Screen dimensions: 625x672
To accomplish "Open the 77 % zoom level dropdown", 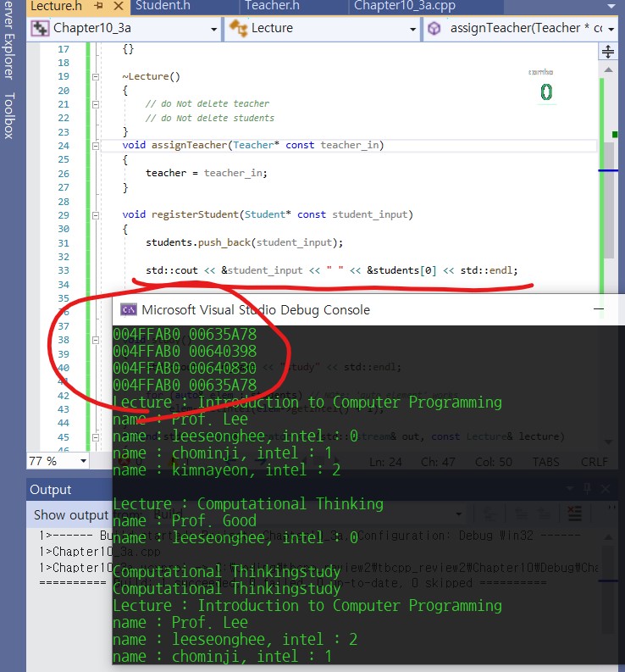I will 83,461.
